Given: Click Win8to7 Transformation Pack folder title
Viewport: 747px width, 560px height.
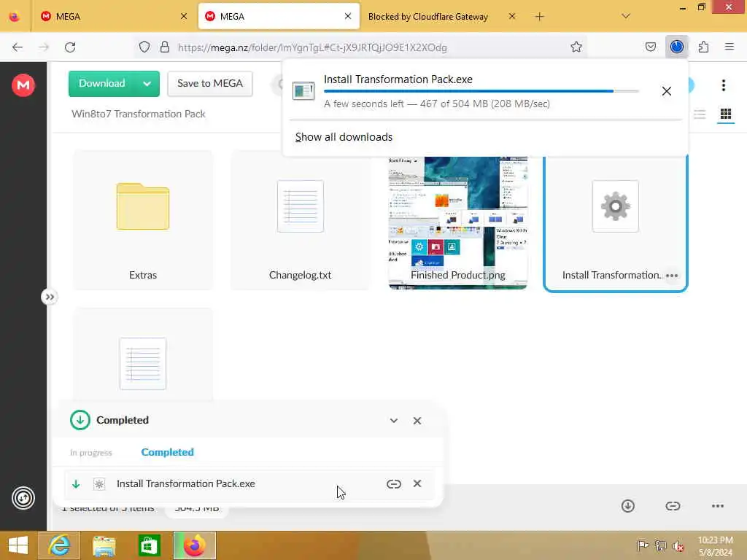Looking at the screenshot, I should tap(138, 114).
